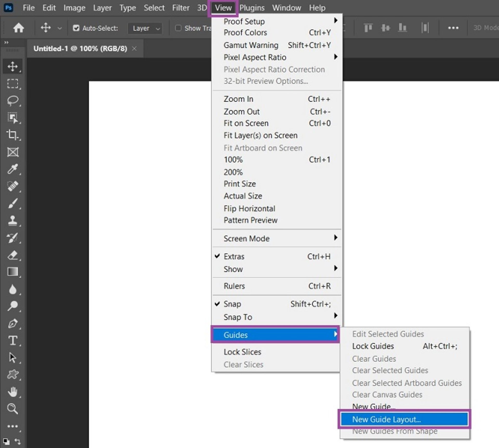Click the Home icon in options bar
499x448 pixels.
coord(18,28)
